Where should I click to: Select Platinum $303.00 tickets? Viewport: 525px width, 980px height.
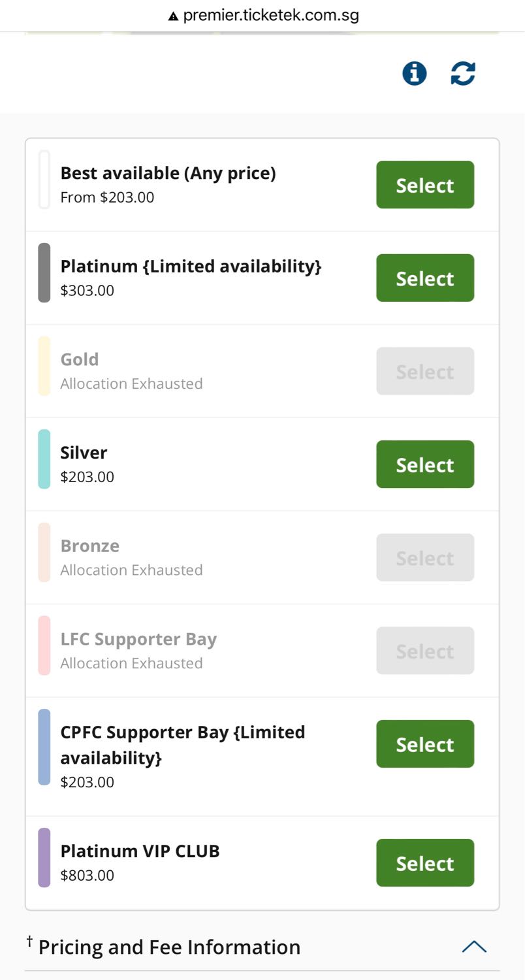[425, 278]
